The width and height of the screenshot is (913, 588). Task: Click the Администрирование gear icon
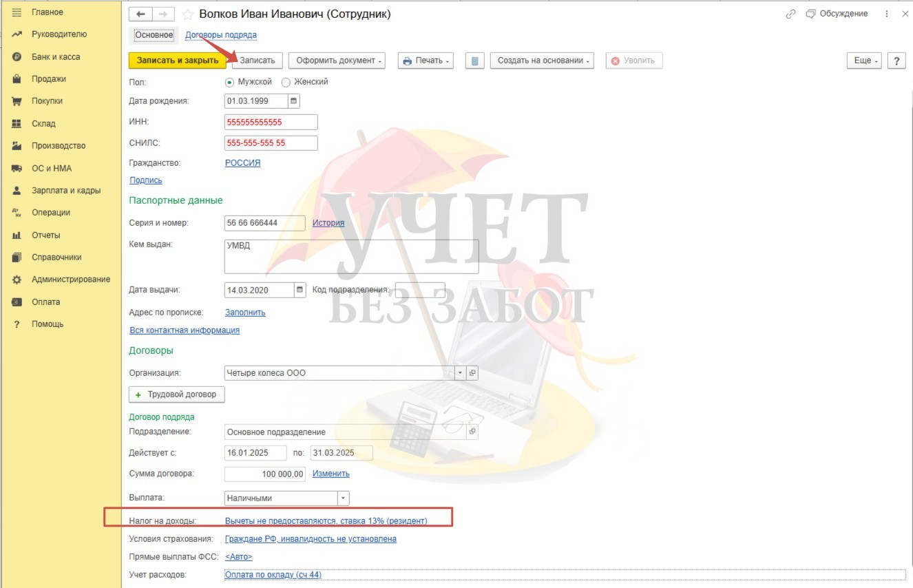[x=17, y=280]
